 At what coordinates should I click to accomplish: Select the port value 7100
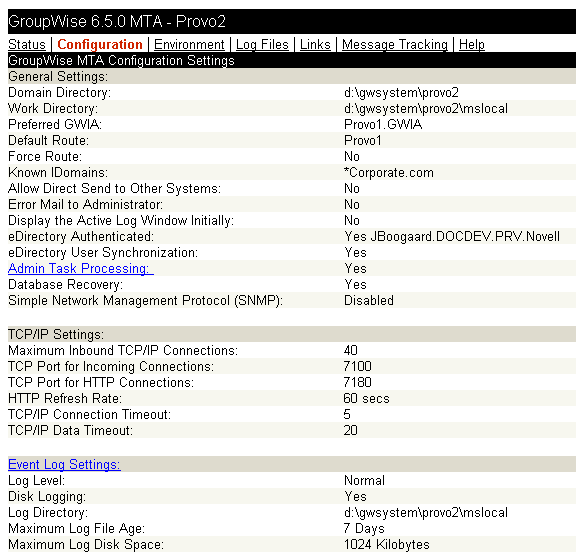pos(358,367)
